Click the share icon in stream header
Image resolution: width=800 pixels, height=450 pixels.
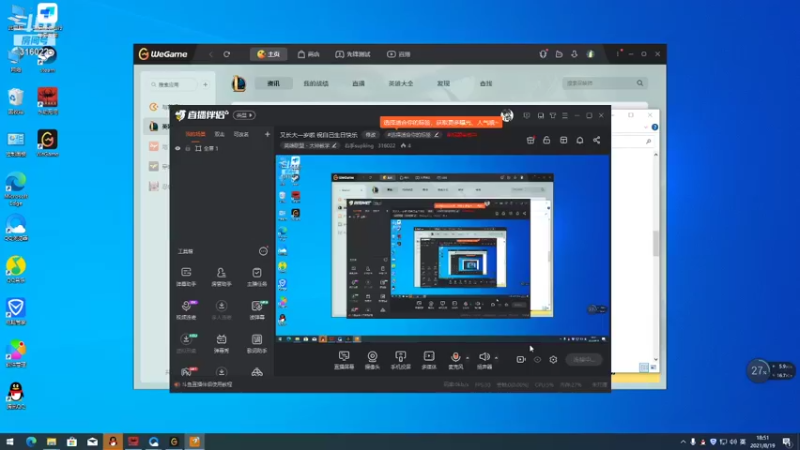point(596,140)
